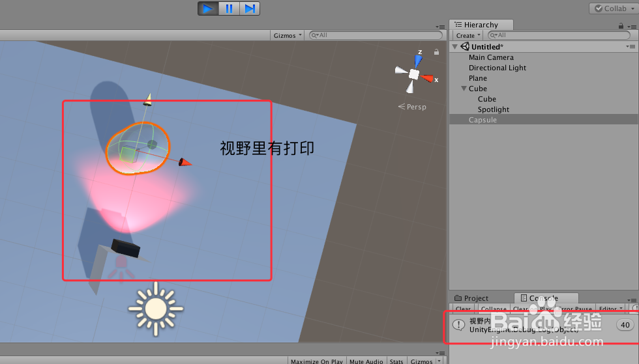Toggle Stats in Game view
The height and width of the screenshot is (364, 639).
[396, 361]
